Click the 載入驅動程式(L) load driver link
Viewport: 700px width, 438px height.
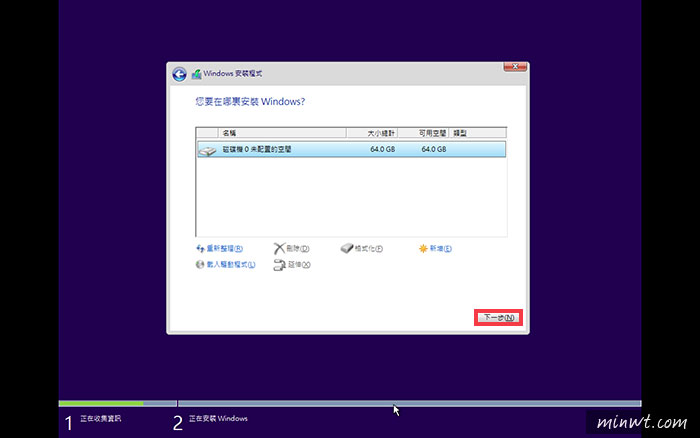(231, 265)
